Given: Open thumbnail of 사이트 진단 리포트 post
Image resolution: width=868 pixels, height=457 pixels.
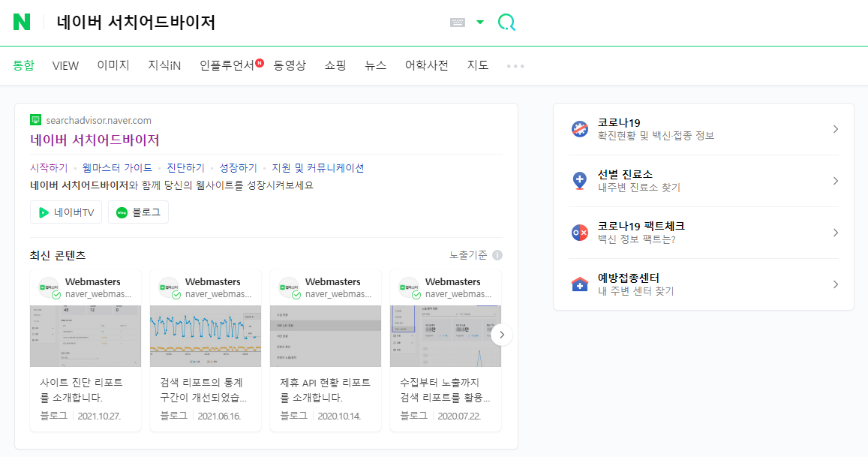Looking at the screenshot, I should click(x=86, y=336).
